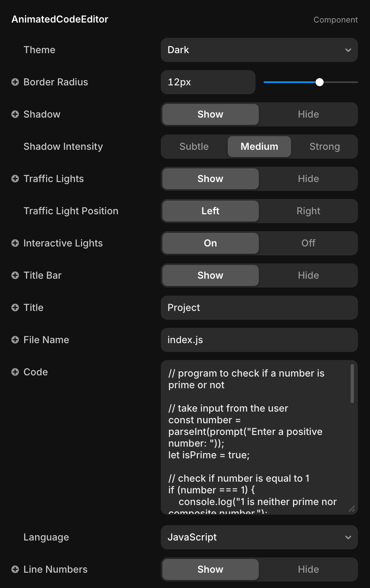Click the plus icon next to Line Numbers
This screenshot has width=370, height=588.
(x=15, y=569)
